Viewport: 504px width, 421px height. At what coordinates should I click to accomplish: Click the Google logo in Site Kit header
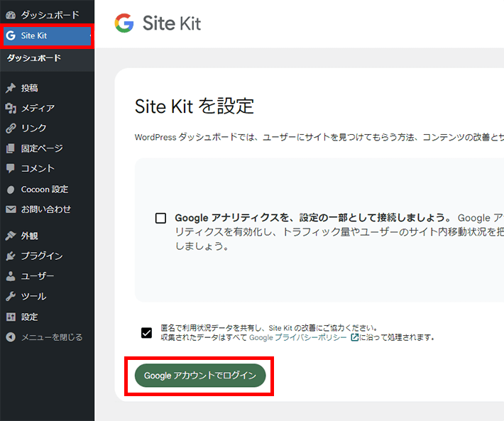point(124,23)
